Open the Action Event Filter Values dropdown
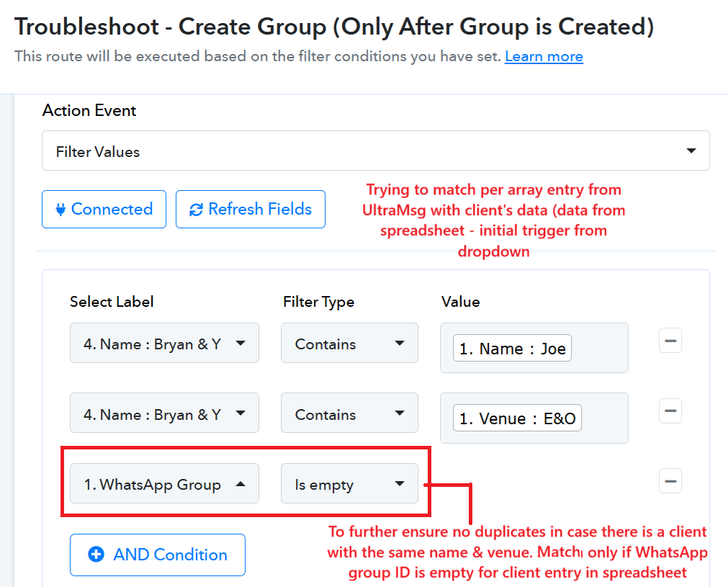 point(376,151)
